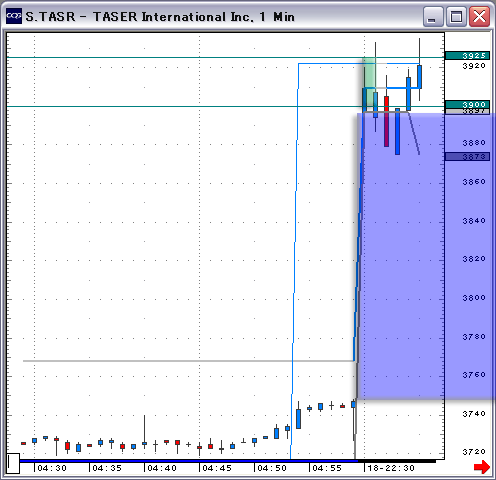Click the window title S.TASR TASER International
Viewport: 496px width, 480px height.
[x=160, y=17]
